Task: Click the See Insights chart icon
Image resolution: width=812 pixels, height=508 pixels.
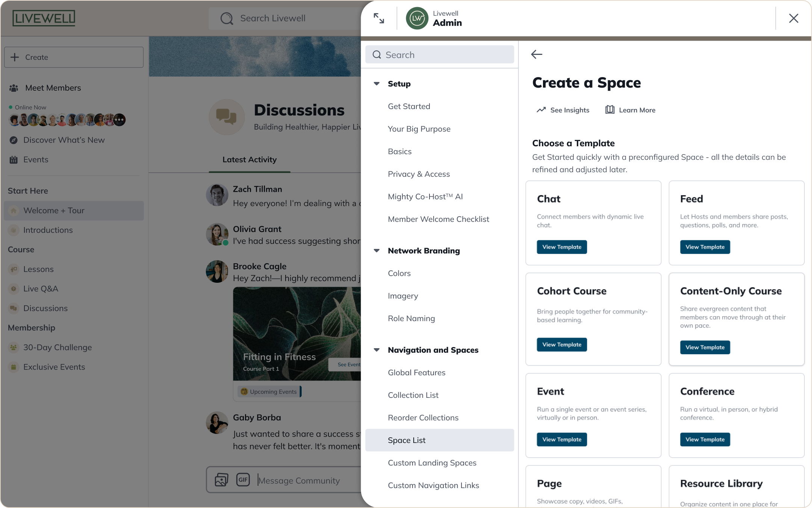Action: click(541, 110)
